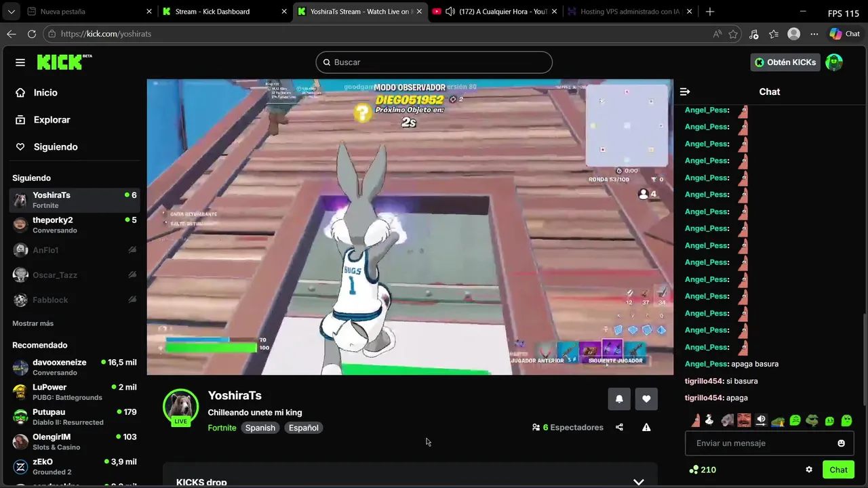The width and height of the screenshot is (868, 488).
Task: Click the green Chat send button
Action: 838,470
